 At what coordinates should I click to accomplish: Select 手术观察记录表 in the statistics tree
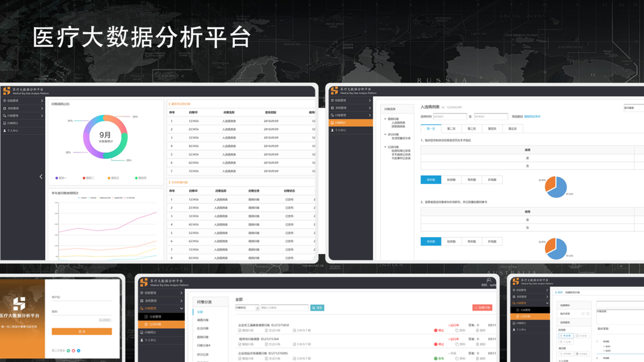tap(401, 154)
